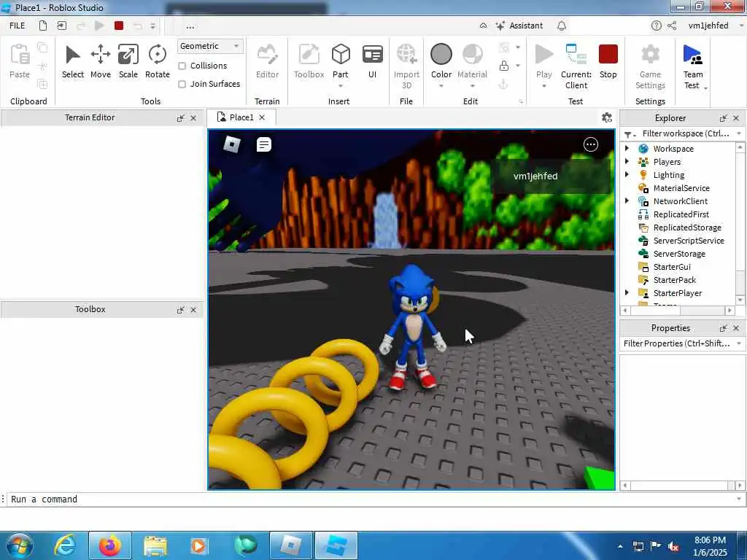Open the Windows Start menu
Viewport: 747px width, 560px height.
click(x=19, y=545)
